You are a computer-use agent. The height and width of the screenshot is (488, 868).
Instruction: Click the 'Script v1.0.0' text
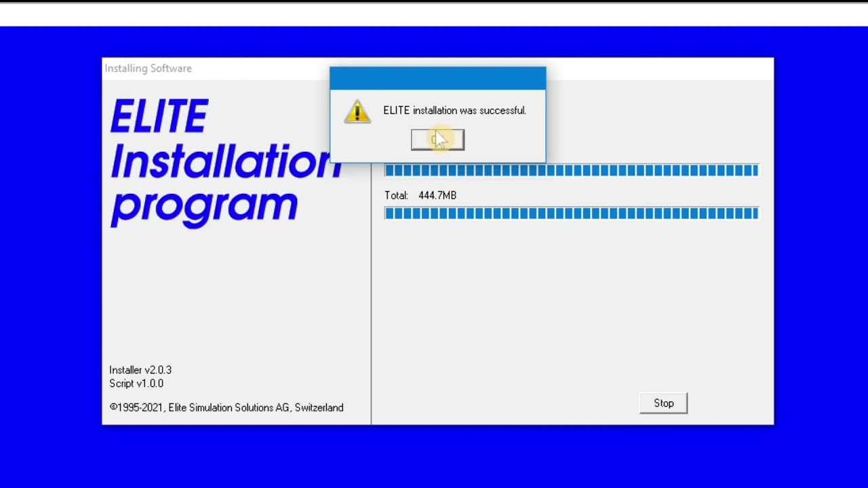point(136,384)
